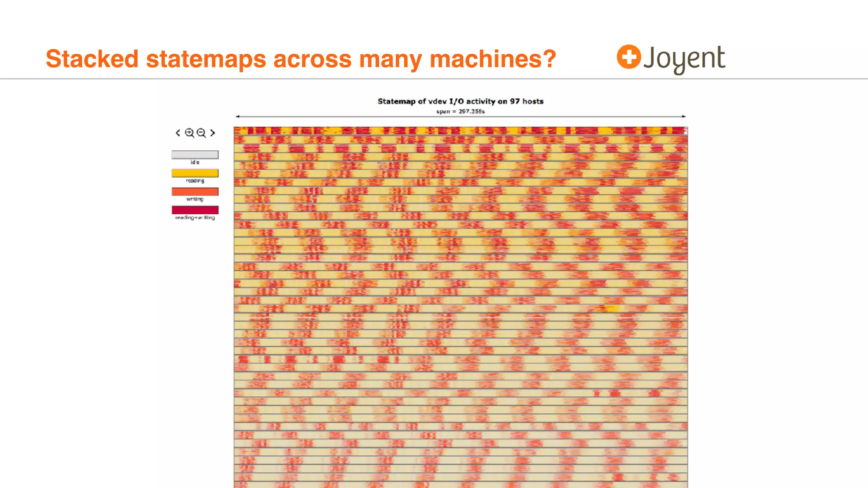This screenshot has width=868, height=488.
Task: Click the statemap title about 97 hosts
Action: click(461, 101)
